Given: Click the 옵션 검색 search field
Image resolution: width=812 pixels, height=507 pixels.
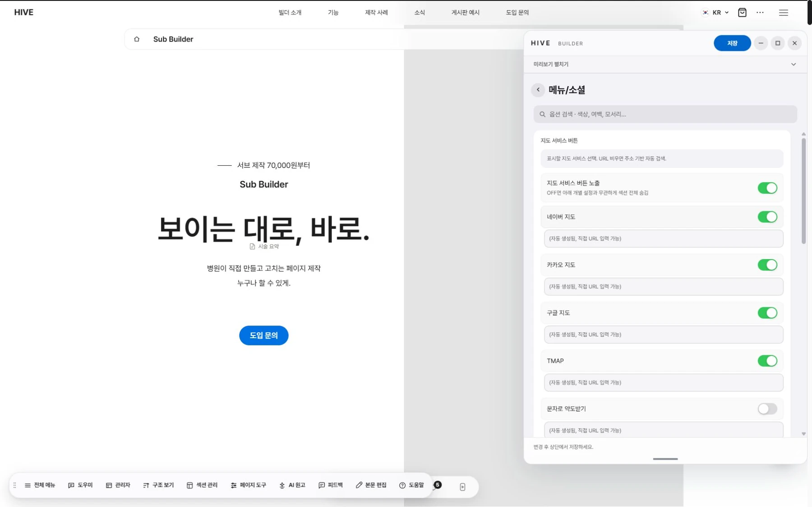Looking at the screenshot, I should 665,114.
